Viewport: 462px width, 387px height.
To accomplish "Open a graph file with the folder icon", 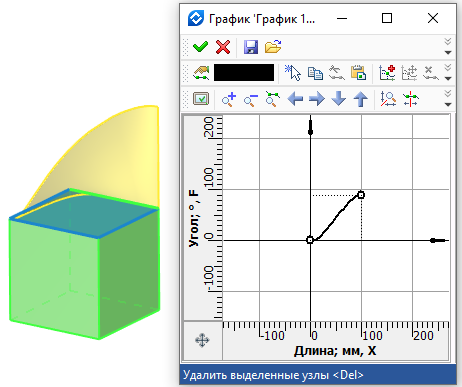I will tap(273, 47).
